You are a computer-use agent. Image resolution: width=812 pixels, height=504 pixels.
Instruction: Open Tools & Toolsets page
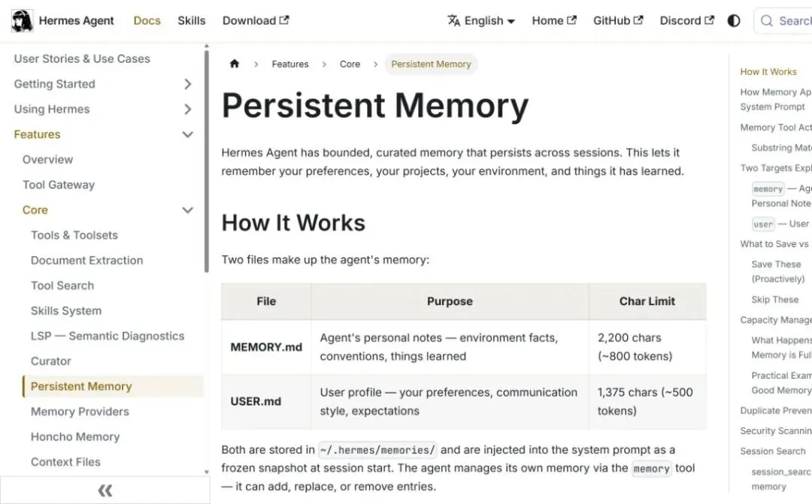click(x=74, y=235)
